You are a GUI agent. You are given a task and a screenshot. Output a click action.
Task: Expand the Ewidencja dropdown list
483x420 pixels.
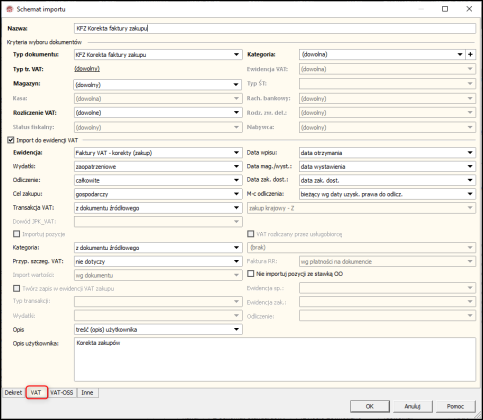pos(158,153)
